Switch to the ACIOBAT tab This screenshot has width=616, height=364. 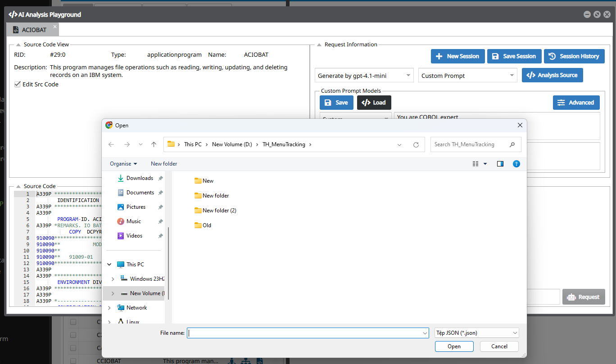click(x=33, y=30)
